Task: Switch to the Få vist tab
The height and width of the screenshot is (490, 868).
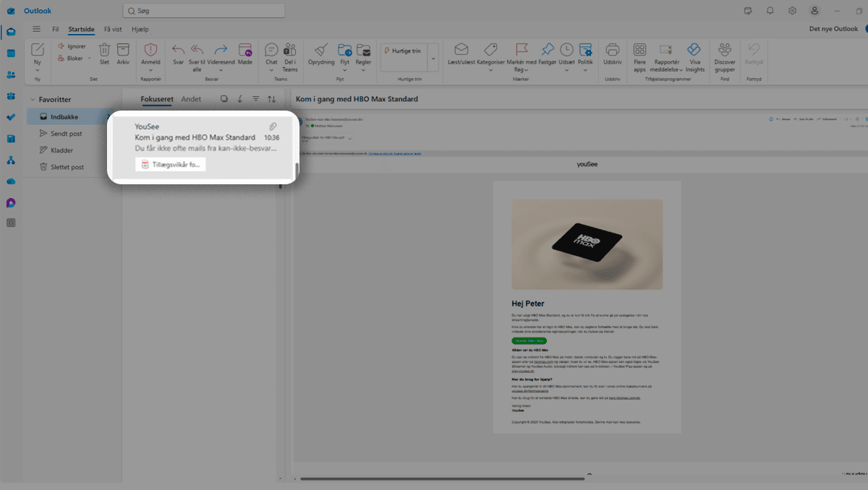Action: [113, 29]
